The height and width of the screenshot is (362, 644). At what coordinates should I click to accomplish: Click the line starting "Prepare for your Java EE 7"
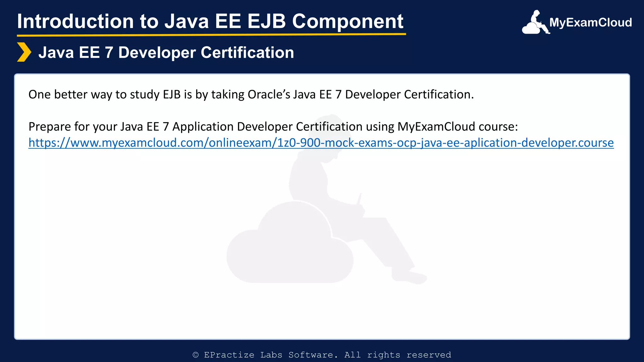coord(273,127)
